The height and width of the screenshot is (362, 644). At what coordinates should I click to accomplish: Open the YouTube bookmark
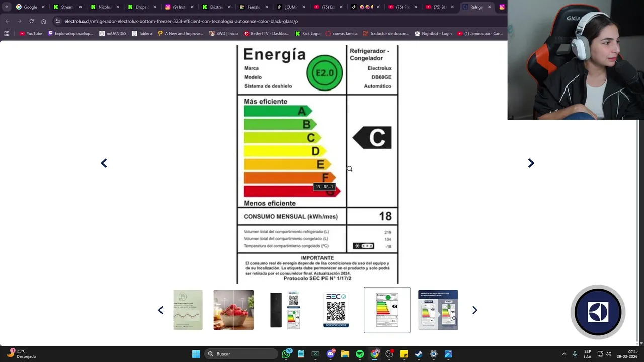(31, 34)
